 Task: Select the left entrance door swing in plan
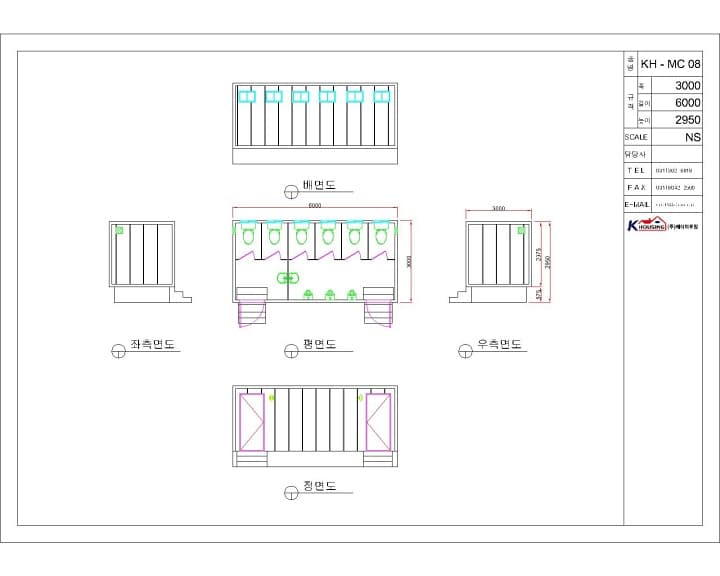[251, 313]
